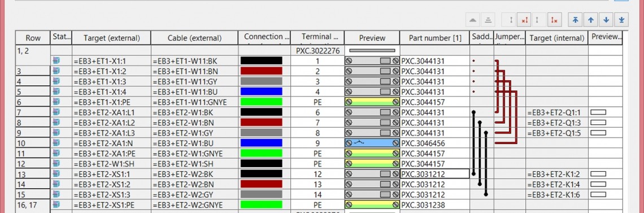Click the grey swatch for =EB3+ET2-W1:GY
The height and width of the screenshot is (213, 644).
[x=261, y=133]
